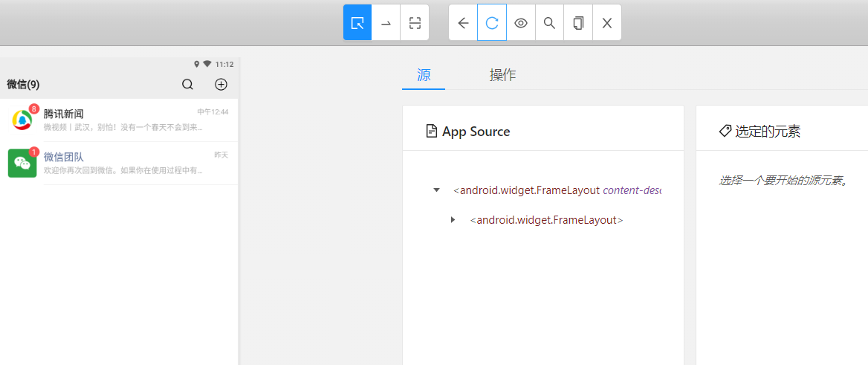Activate the Select Elements inspector mode
This screenshot has height=365, width=868.
click(357, 23)
